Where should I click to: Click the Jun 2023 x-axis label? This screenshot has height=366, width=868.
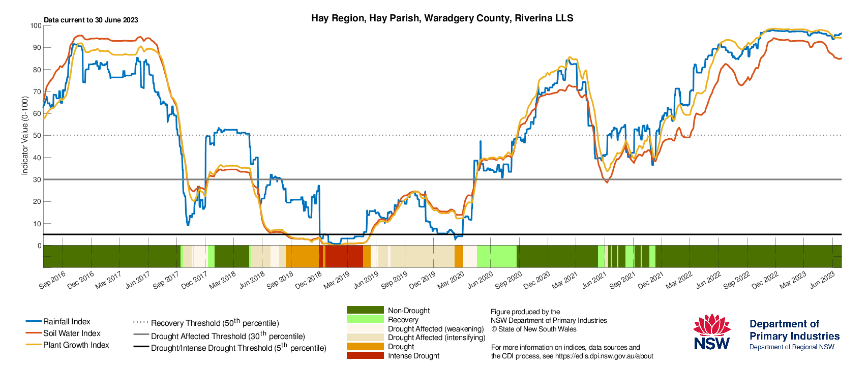[x=822, y=280]
